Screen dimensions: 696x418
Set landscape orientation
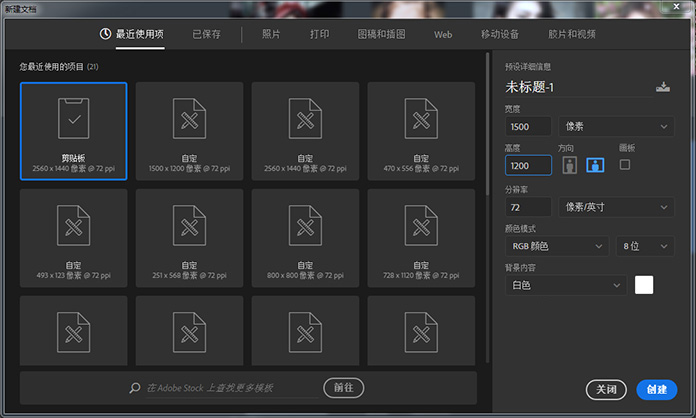(595, 165)
